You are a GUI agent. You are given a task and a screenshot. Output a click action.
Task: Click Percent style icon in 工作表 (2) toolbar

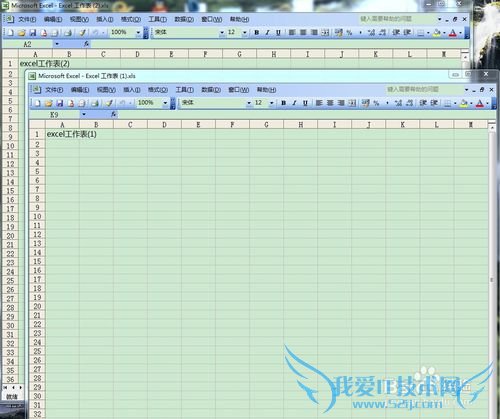[x=349, y=32]
